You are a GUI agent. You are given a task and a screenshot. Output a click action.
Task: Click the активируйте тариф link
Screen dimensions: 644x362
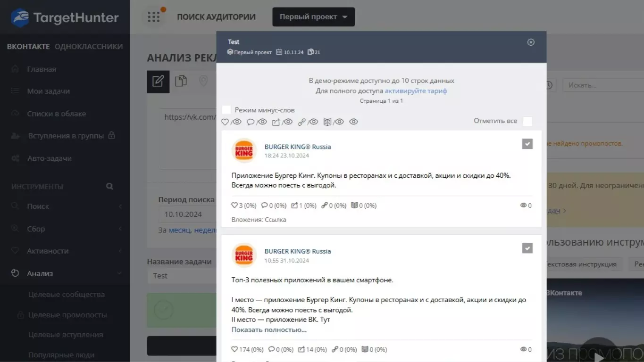coord(416,91)
